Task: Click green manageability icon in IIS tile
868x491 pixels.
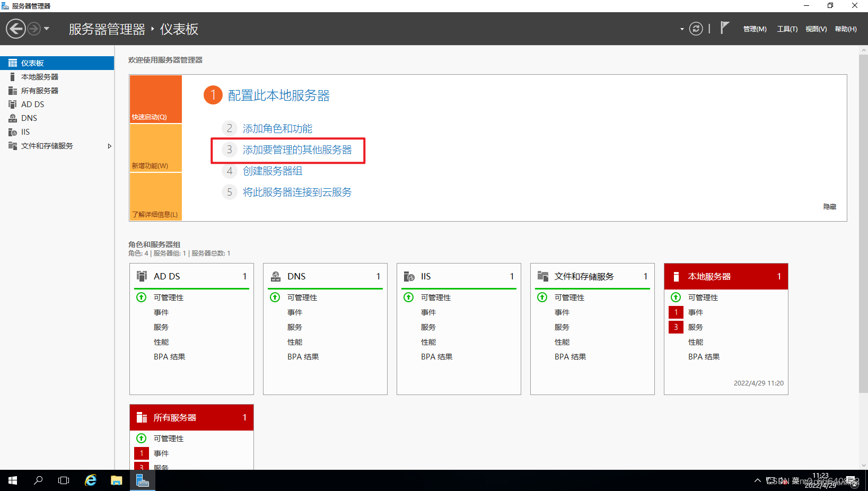Action: tap(409, 297)
